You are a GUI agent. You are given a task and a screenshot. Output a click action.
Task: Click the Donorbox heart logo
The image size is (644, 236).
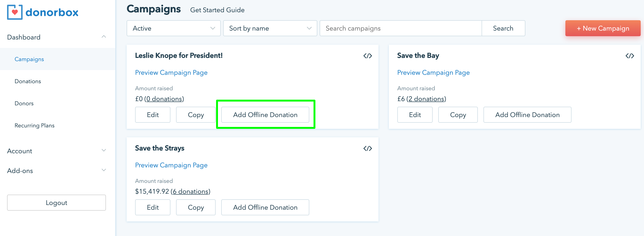click(15, 12)
